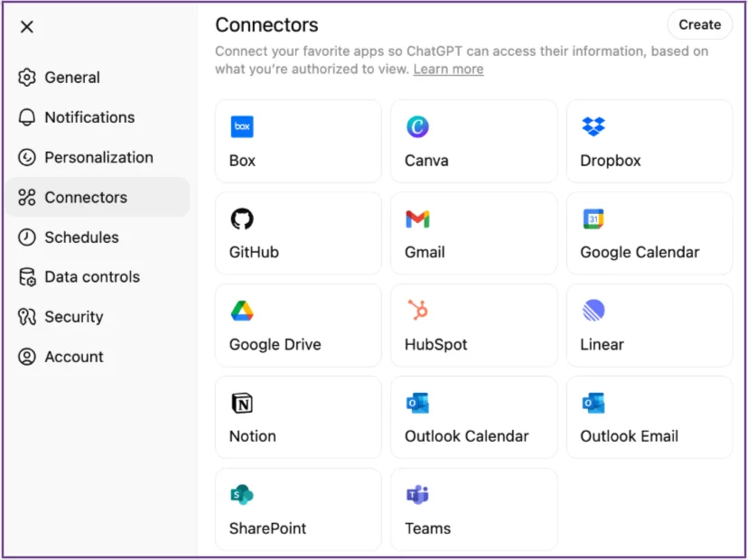This screenshot has width=748, height=560.
Task: Click the Gmail envelope icon
Action: point(417,219)
